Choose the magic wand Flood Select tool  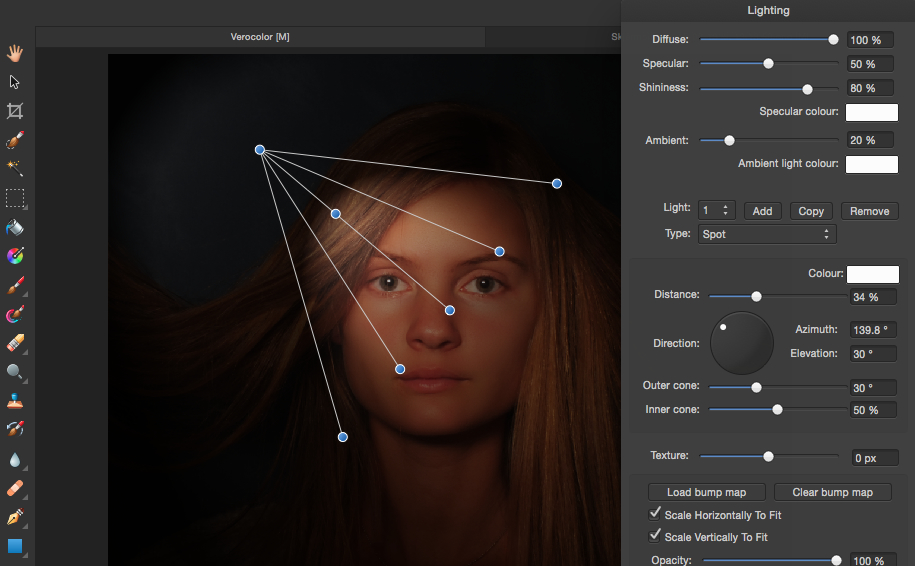[15, 169]
